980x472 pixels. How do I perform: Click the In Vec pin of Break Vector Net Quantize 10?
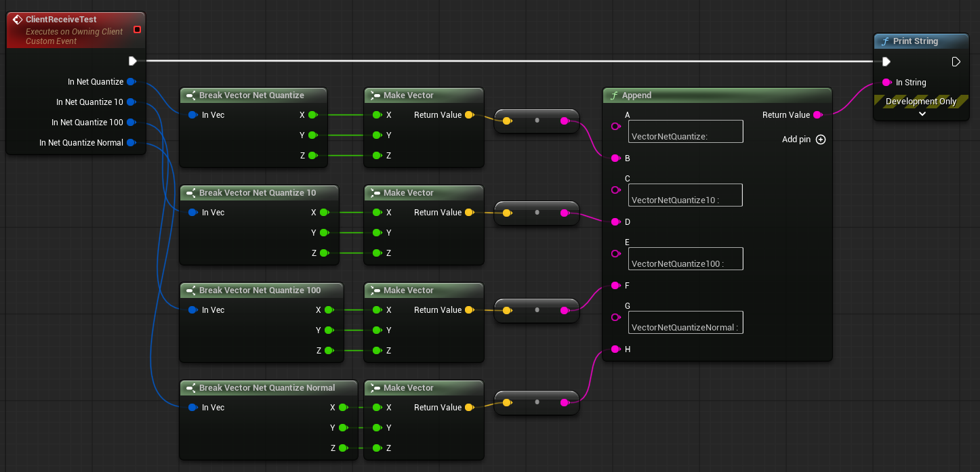point(193,213)
